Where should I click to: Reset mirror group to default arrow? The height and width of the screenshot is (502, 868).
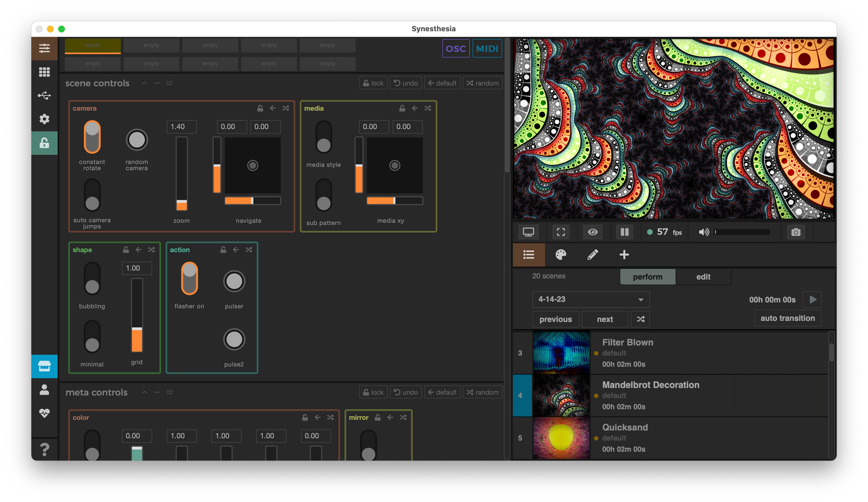point(390,417)
